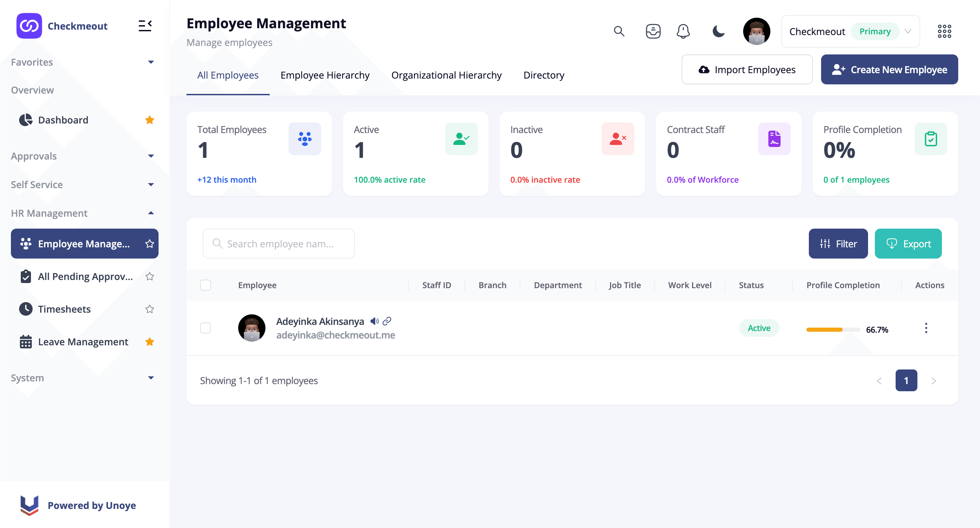Collapse the sidebar menu
The width and height of the screenshot is (980, 528).
(145, 26)
